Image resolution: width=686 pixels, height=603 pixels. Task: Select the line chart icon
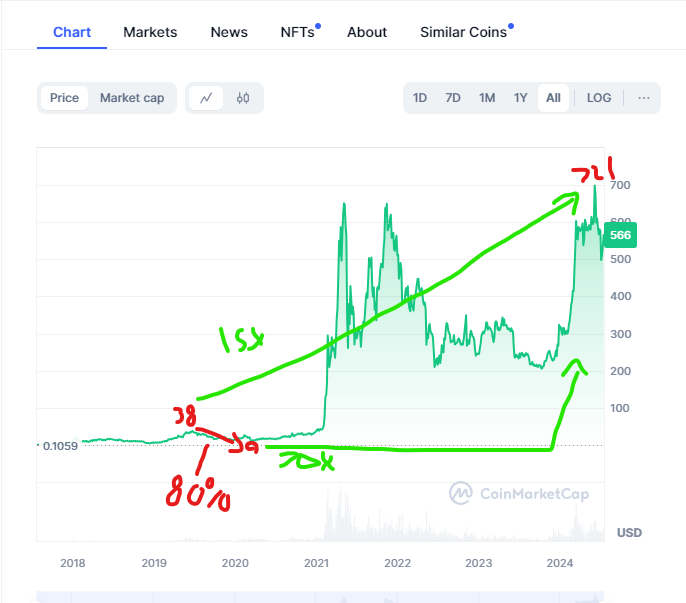[206, 98]
